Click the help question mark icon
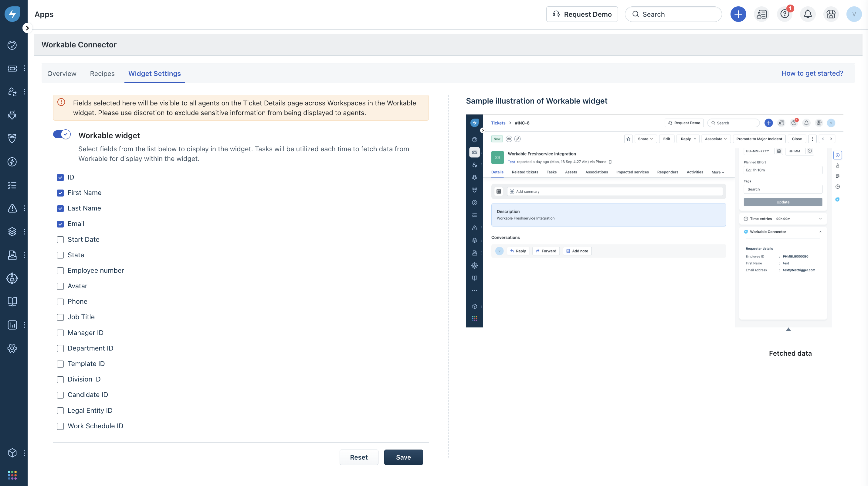Viewport: 868px width, 486px height. [x=785, y=14]
